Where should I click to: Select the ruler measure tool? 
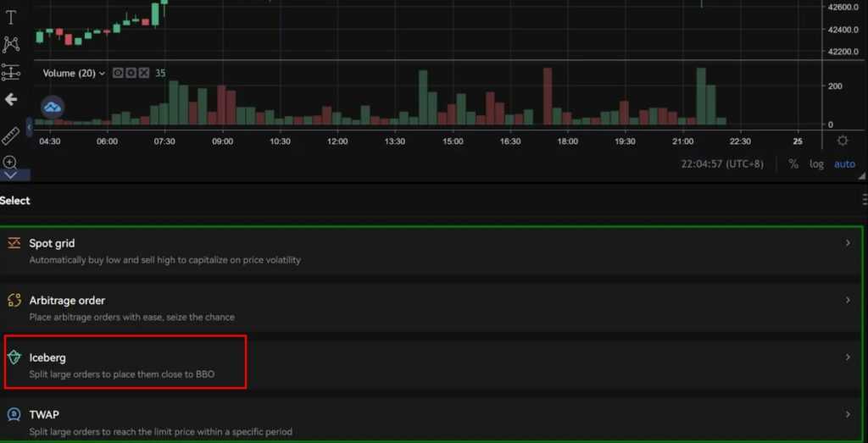(11, 135)
